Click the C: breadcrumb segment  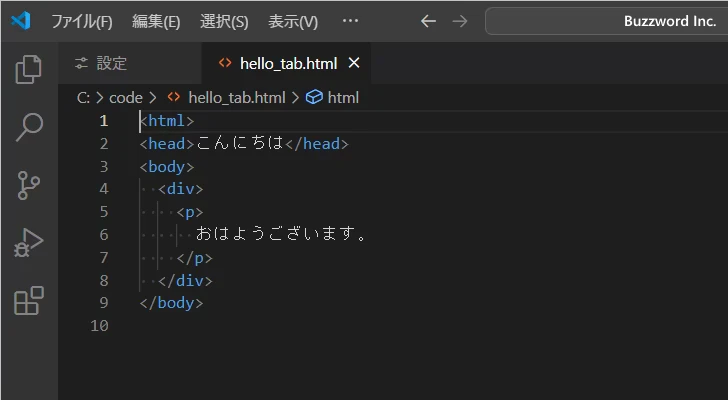pos(83,98)
